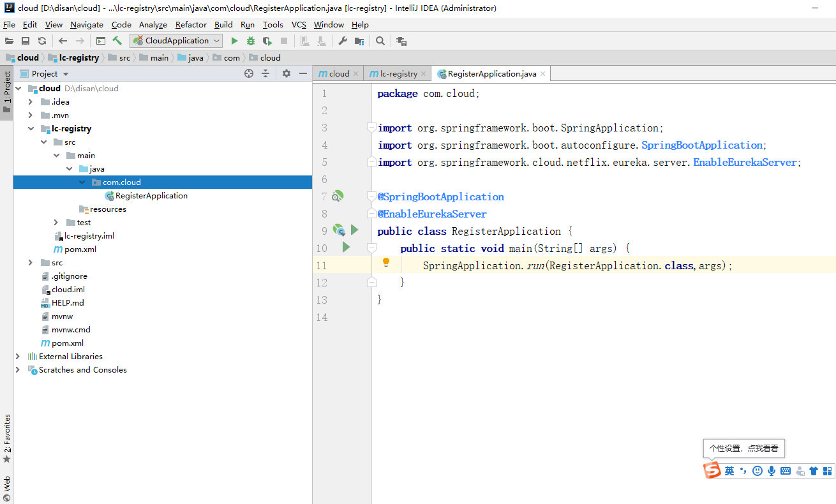836x504 pixels.
Task: Run the CloudApplication with the green play icon
Action: click(234, 40)
